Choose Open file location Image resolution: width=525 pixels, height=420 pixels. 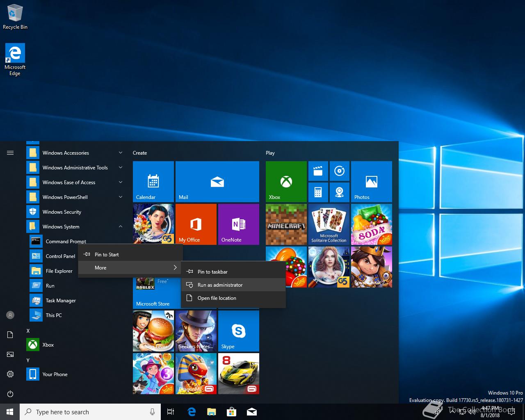233,298
